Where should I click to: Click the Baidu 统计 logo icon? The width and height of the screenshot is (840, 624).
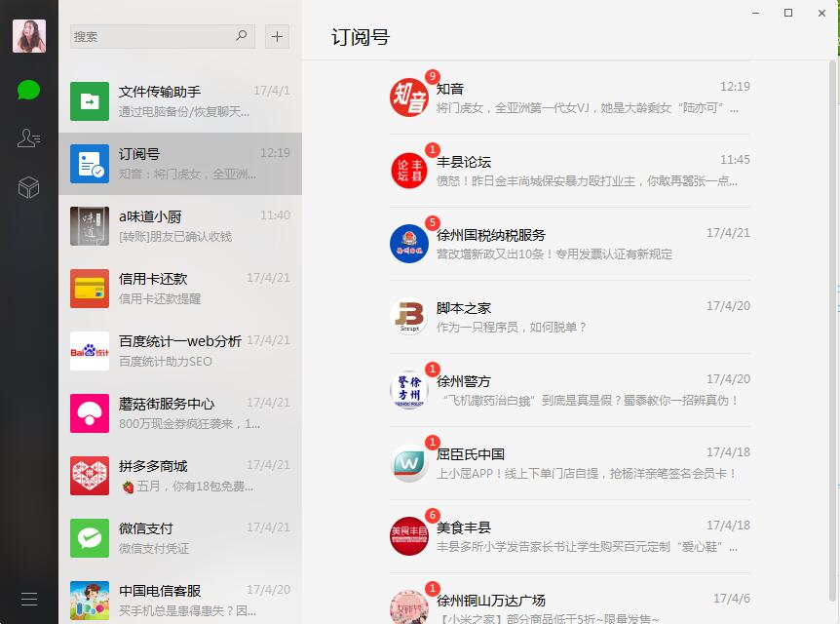click(x=90, y=351)
